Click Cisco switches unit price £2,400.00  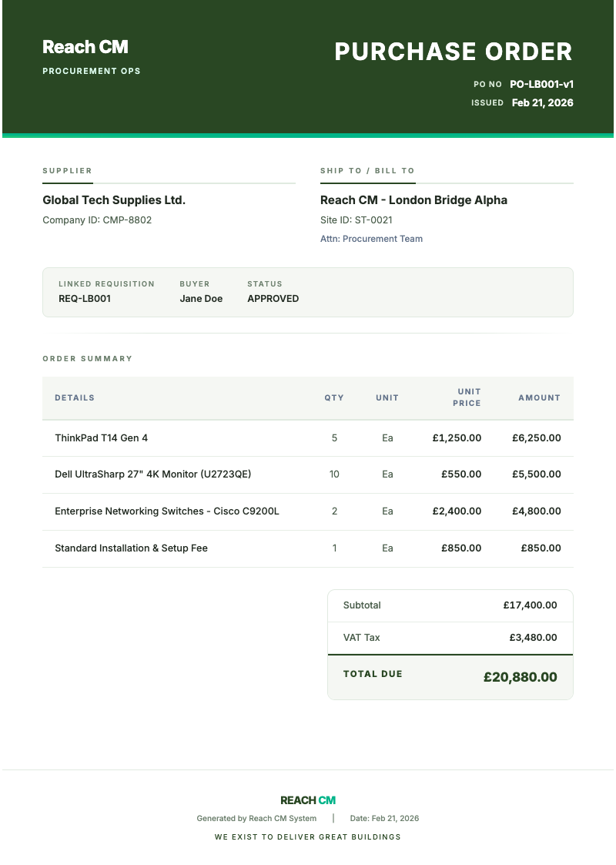457,511
